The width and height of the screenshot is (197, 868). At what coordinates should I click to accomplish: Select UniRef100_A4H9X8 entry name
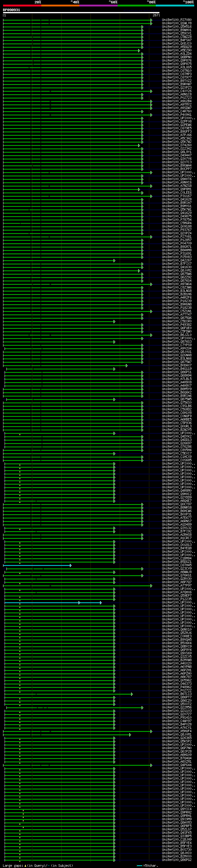coord(176,382)
